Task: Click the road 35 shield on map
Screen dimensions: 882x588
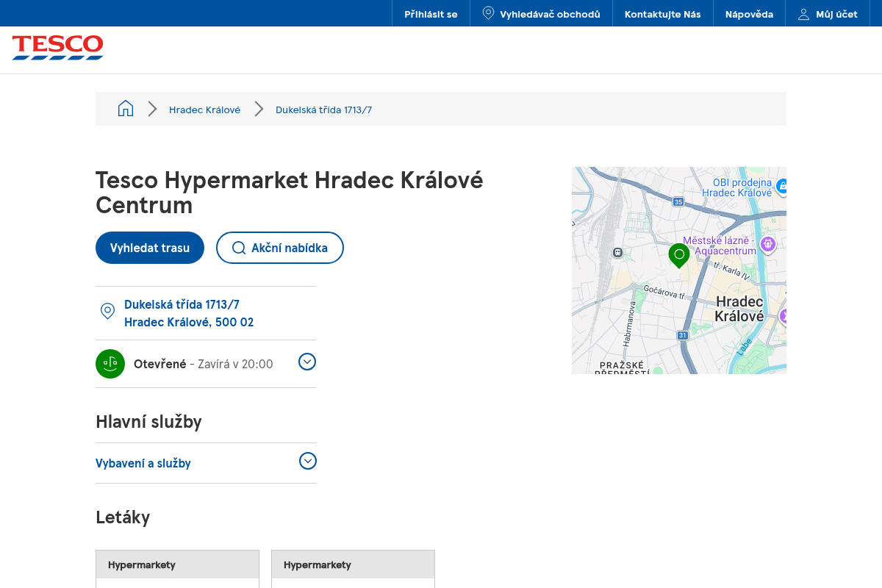Action: 678,201
